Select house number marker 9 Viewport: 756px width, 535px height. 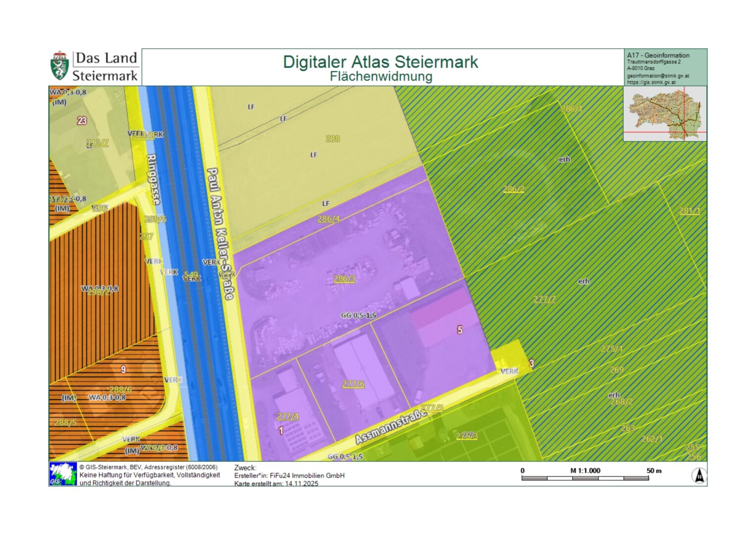[x=123, y=370]
